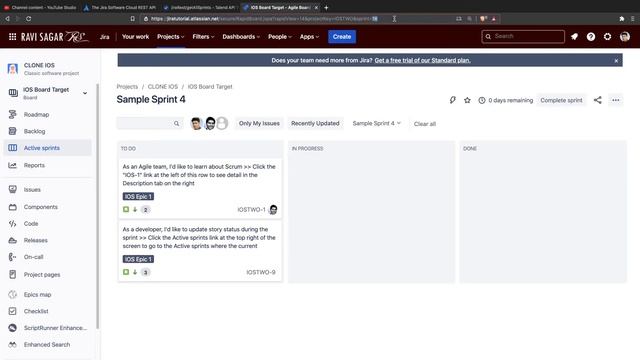Click the Enhanced Search binoculars icon

[13, 344]
